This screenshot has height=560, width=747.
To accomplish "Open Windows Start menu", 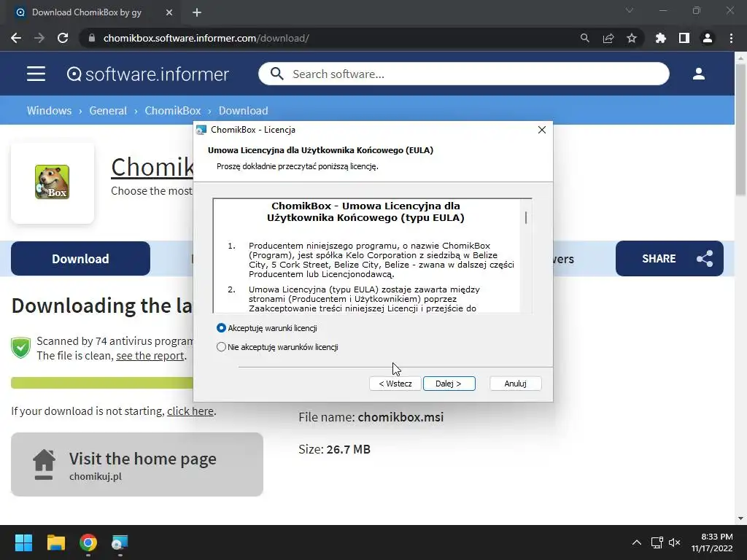I will (x=23, y=542).
